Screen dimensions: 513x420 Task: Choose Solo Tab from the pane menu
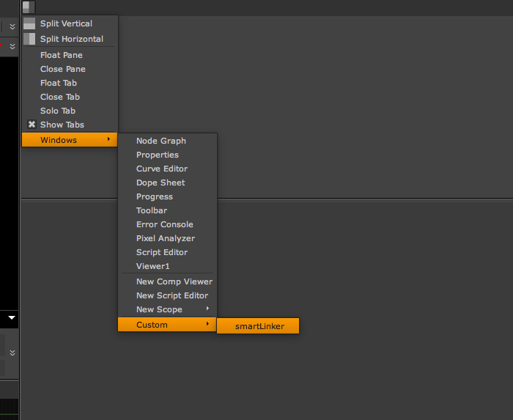point(57,111)
